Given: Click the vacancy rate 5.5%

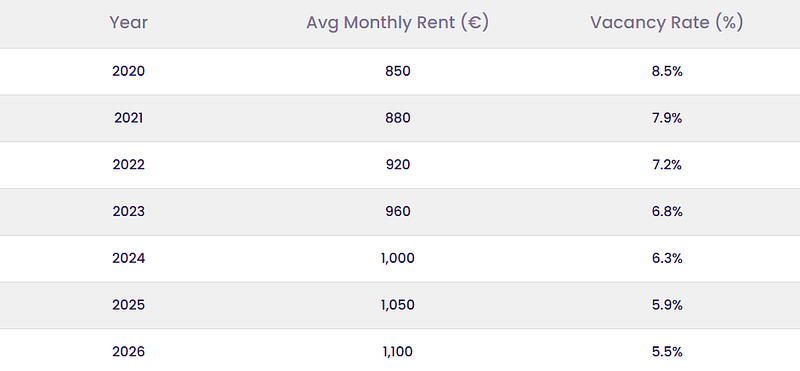Looking at the screenshot, I should pyautogui.click(x=667, y=352).
